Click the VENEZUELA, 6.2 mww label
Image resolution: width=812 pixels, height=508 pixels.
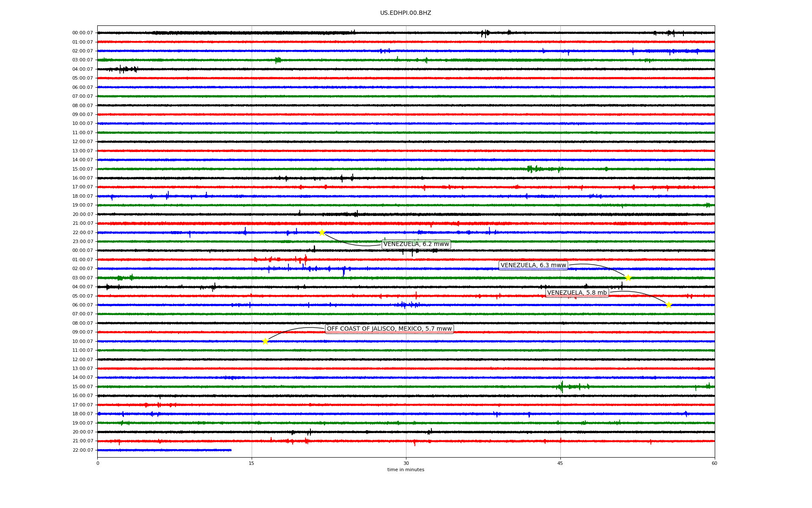click(x=416, y=244)
